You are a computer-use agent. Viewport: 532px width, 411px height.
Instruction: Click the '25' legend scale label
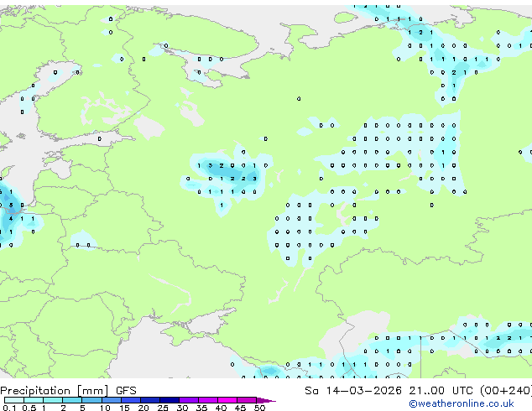(163, 408)
